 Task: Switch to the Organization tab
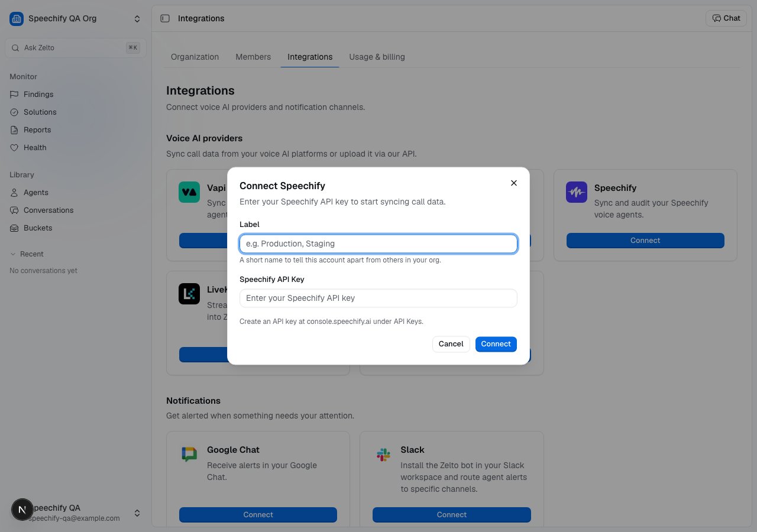(195, 57)
